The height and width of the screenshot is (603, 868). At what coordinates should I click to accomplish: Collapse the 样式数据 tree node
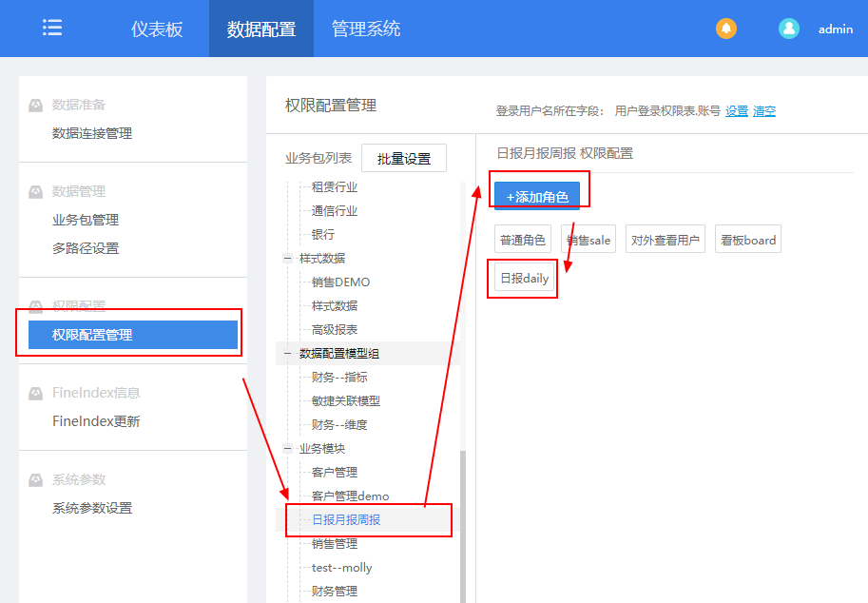(x=287, y=257)
